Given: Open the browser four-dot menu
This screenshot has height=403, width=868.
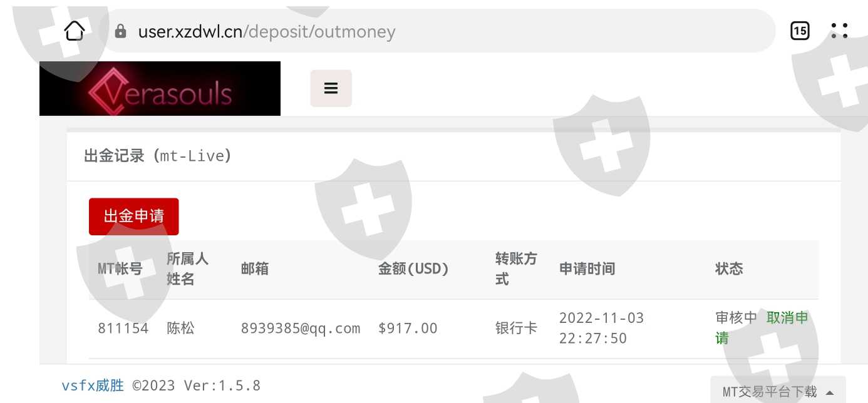Looking at the screenshot, I should click(839, 31).
